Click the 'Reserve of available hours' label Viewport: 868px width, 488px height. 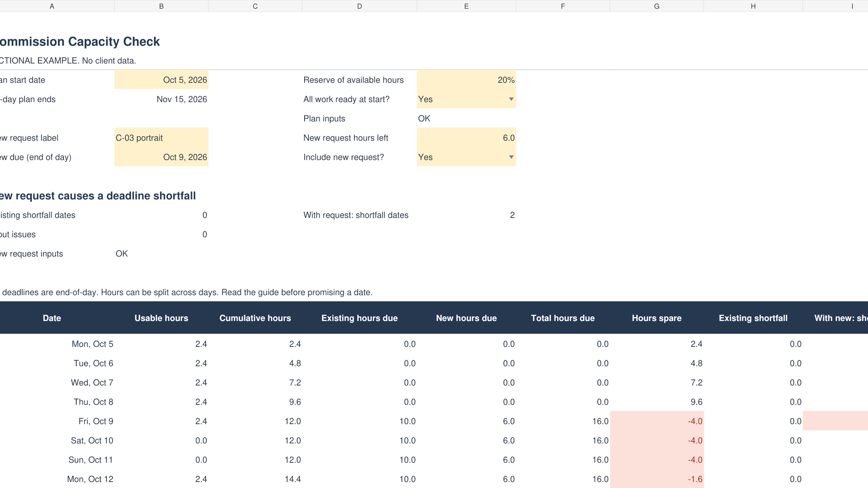(354, 80)
